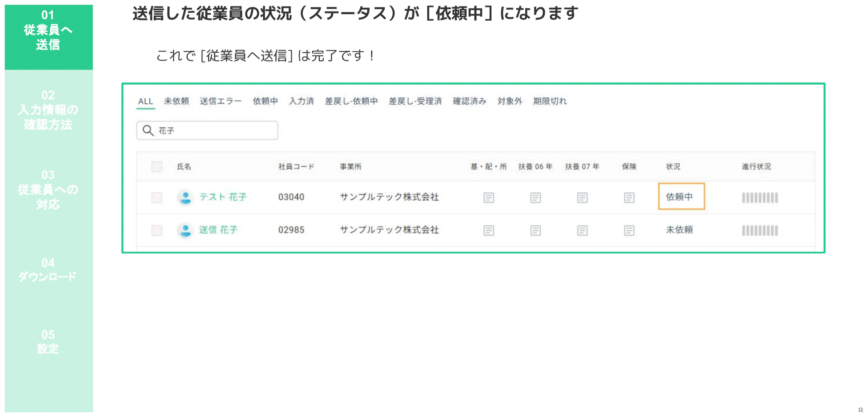Toggle the select-all header checkbox

[157, 167]
